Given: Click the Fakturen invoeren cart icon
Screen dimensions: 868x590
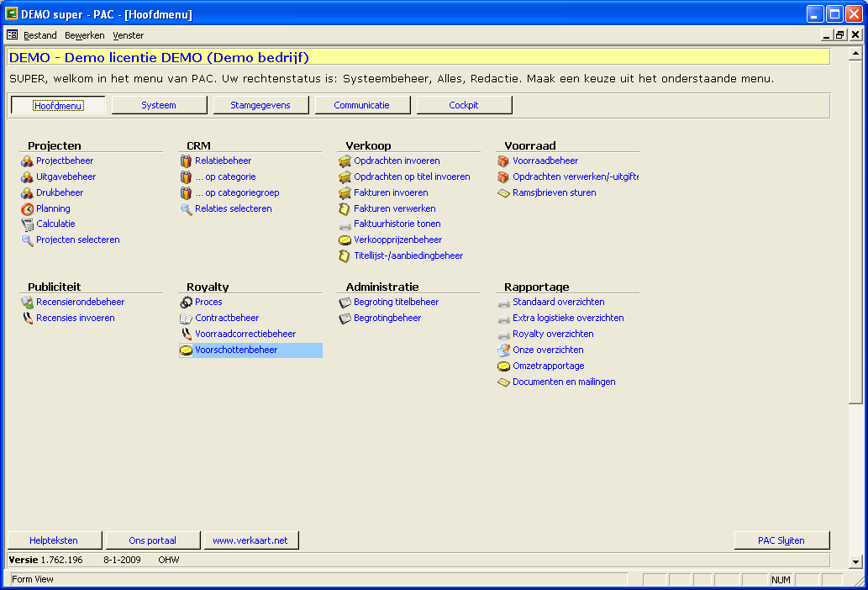Looking at the screenshot, I should point(345,193).
